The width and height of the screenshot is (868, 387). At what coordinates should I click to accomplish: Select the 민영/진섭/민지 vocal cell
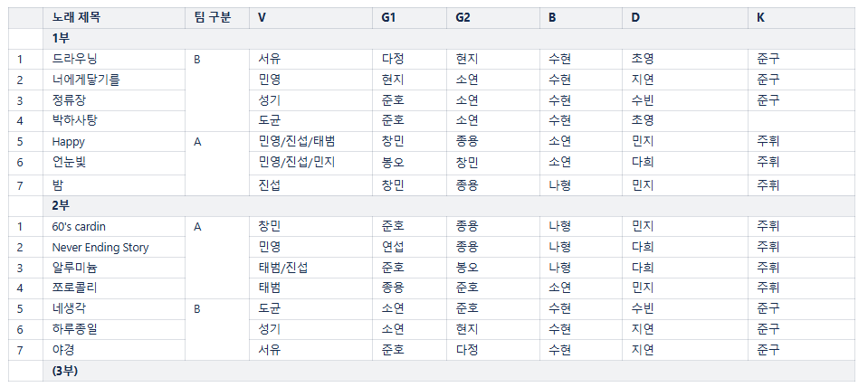click(297, 162)
